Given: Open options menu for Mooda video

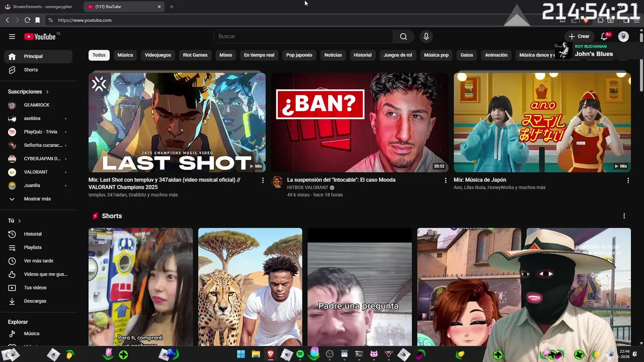Looking at the screenshot, I should [x=445, y=180].
